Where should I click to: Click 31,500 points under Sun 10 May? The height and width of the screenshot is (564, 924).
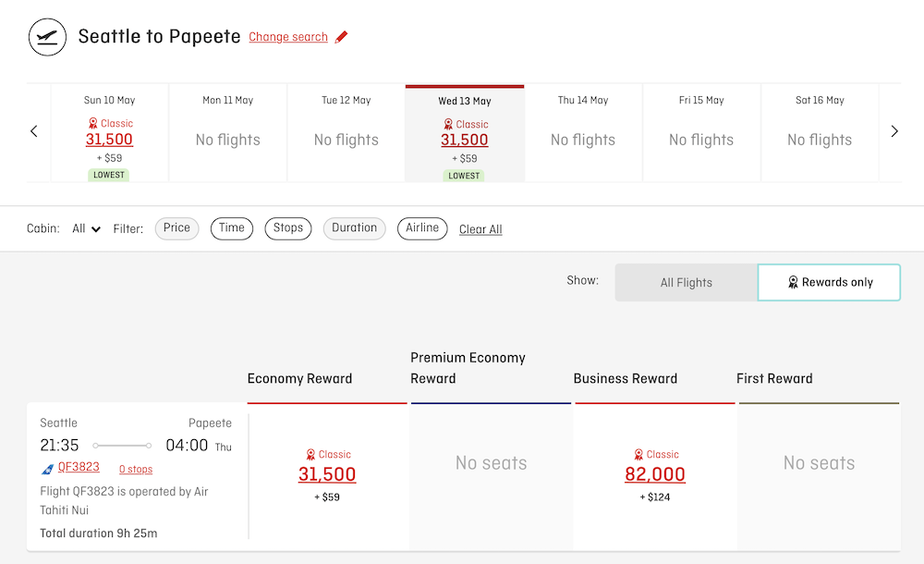[109, 140]
